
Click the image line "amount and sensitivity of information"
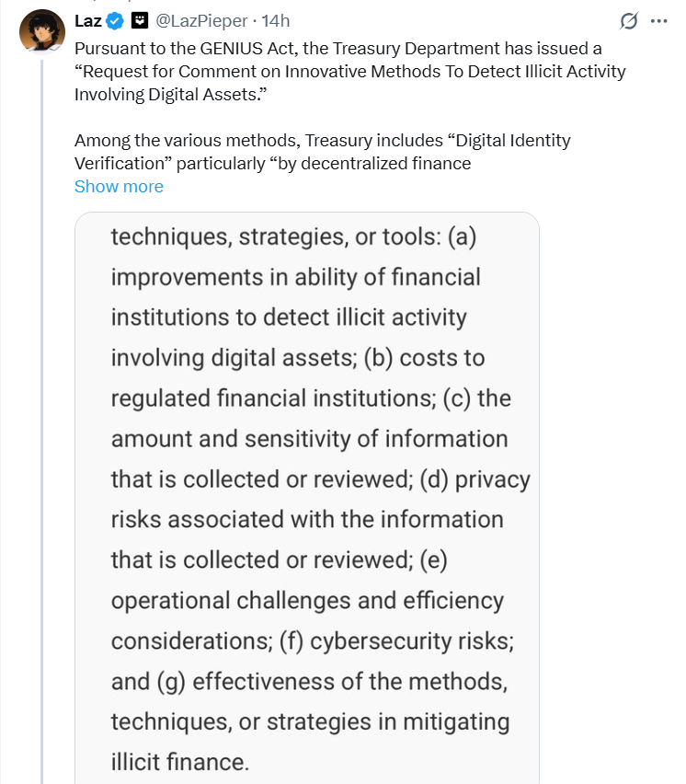309,439
